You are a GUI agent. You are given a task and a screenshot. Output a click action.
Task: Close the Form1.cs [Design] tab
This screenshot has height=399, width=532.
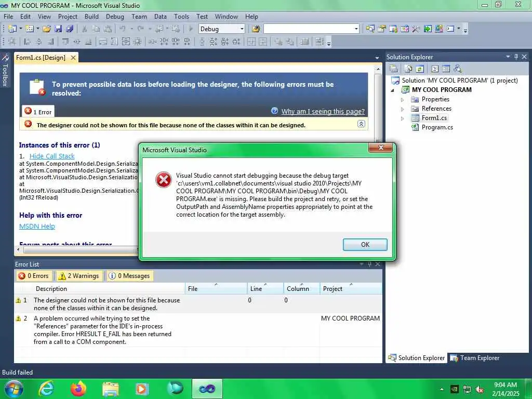73,58
